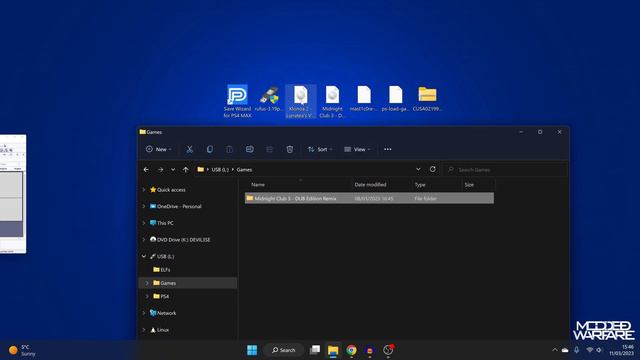The width and height of the screenshot is (640, 360).
Task: Open the clock and date panel
Action: point(622,350)
